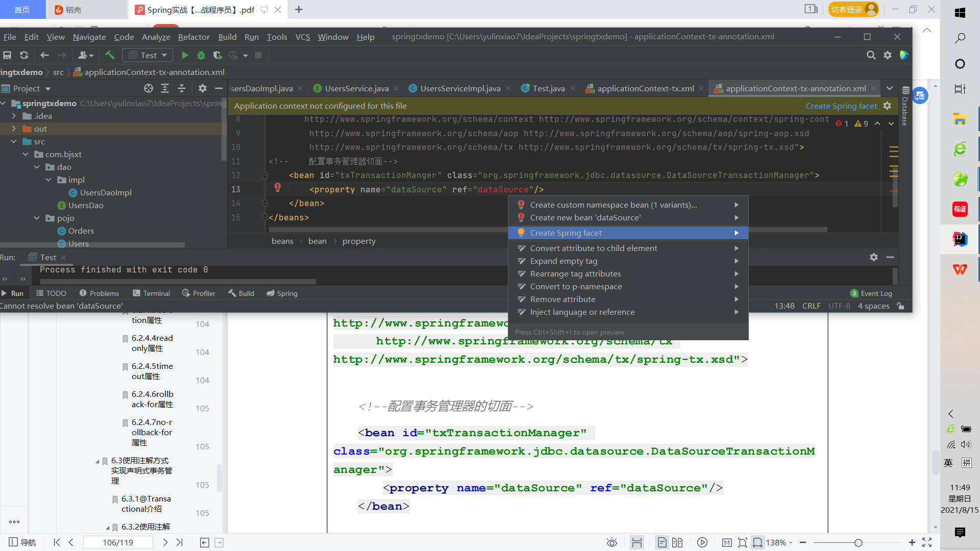
Task: Click the red error bulb in editor gutter
Action: coord(278,188)
